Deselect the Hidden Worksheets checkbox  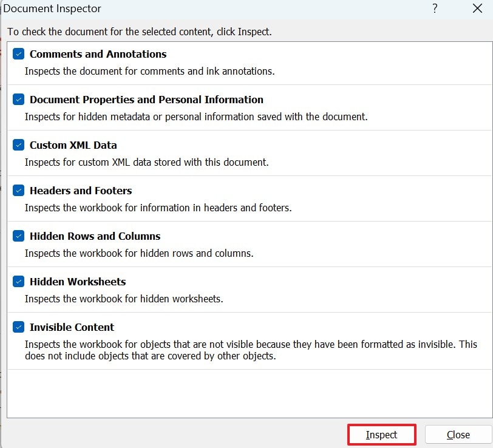click(x=18, y=282)
